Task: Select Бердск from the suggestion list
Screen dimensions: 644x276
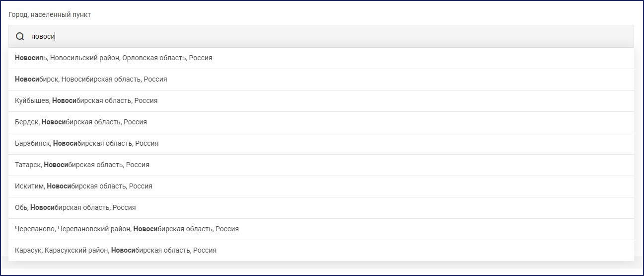Action: click(x=321, y=122)
